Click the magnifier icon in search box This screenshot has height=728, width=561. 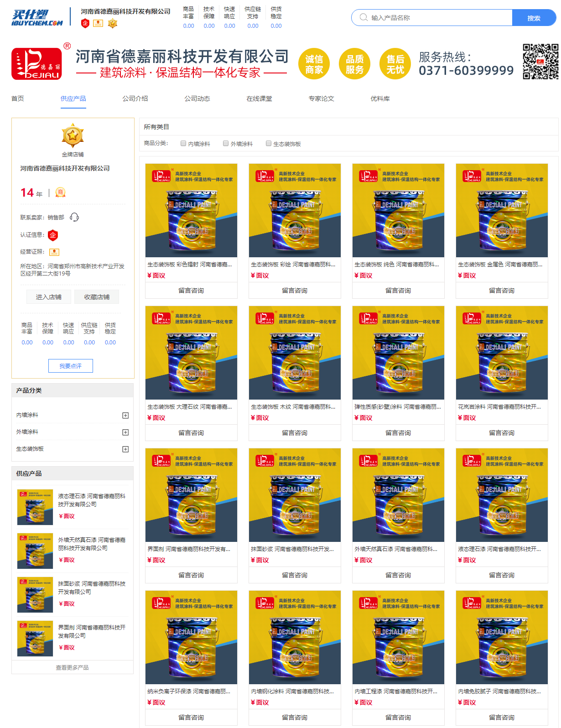point(364,17)
